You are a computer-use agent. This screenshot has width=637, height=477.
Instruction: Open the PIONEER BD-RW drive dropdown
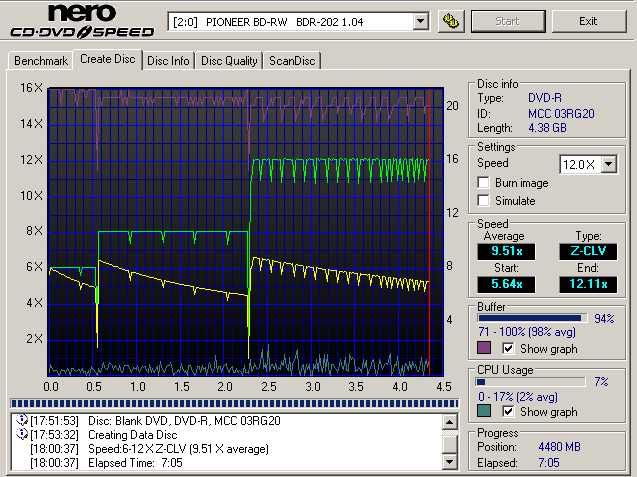click(420, 21)
